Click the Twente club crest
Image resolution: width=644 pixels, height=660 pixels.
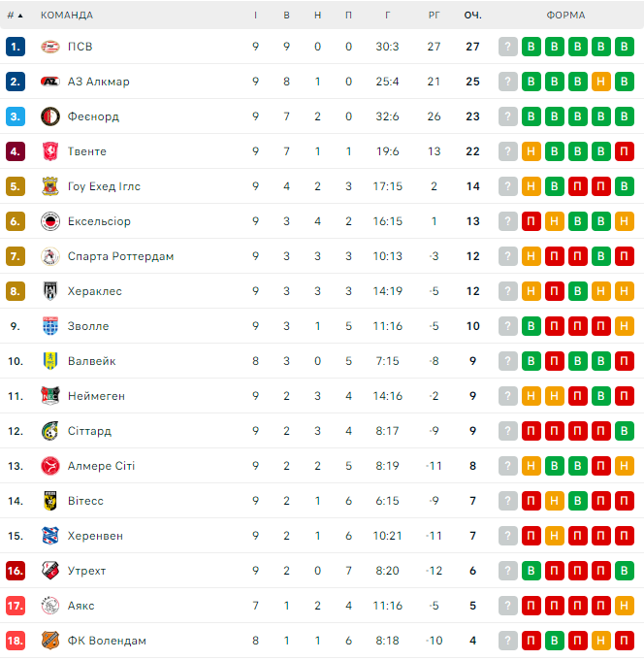[x=50, y=151]
